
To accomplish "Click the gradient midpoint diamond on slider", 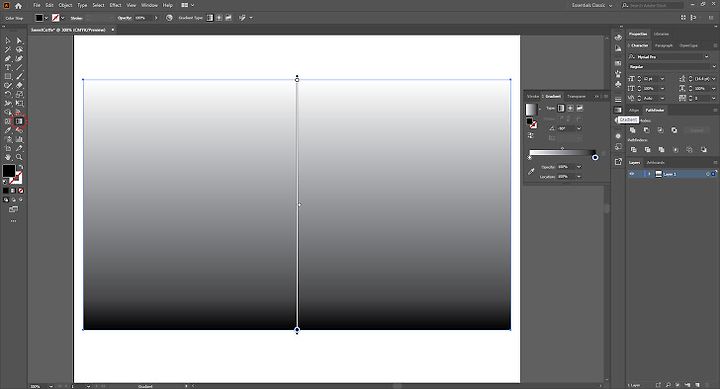I will tap(562, 148).
